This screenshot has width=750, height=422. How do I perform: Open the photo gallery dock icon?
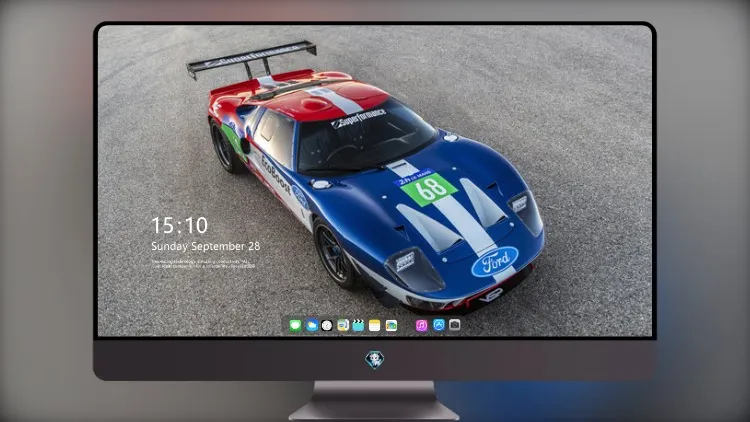point(391,325)
